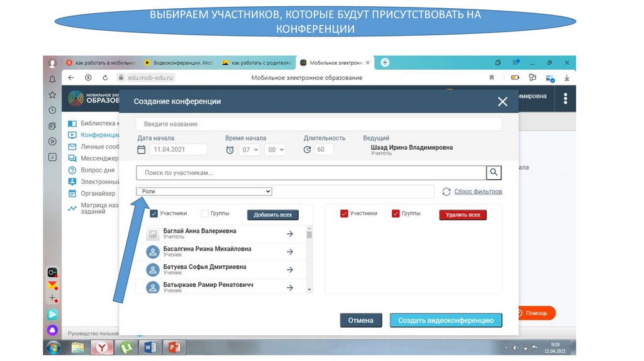This screenshot has height=361, width=644.
Task: Close the Создание конференции dialog
Action: (502, 101)
